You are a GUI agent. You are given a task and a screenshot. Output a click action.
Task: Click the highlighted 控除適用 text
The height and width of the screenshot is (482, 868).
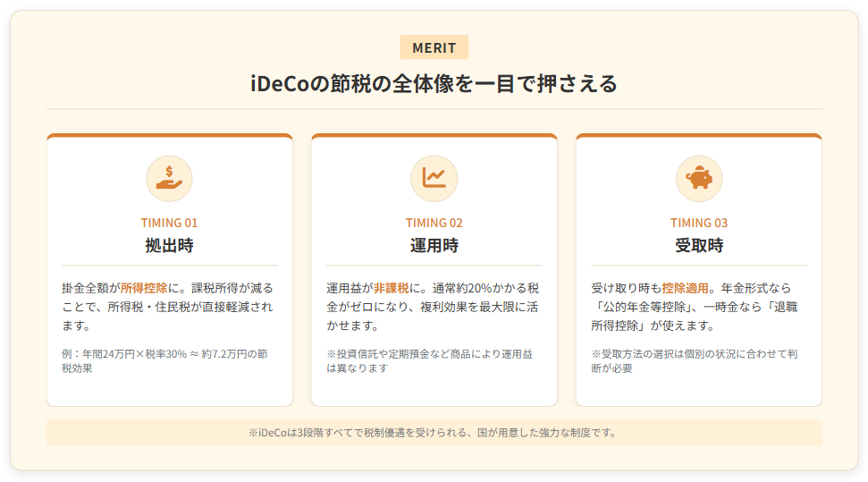(686, 288)
